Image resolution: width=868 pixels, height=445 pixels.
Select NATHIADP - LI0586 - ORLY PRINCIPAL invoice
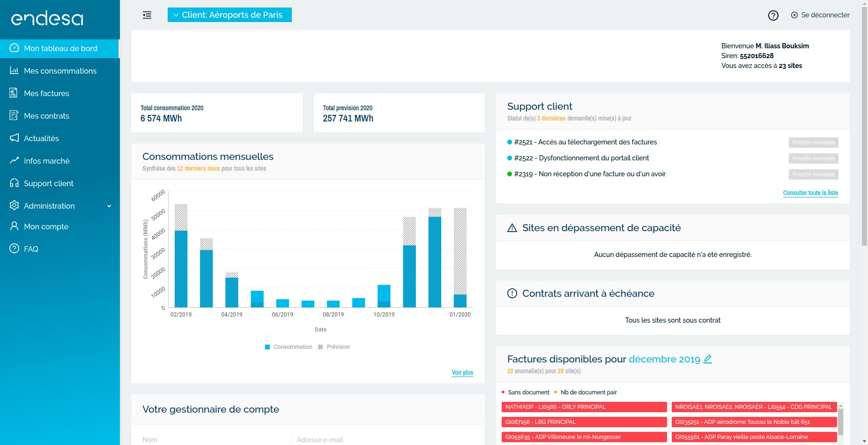tap(584, 407)
